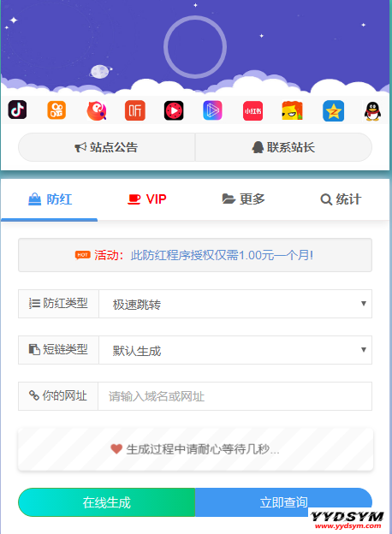Click the heart icon in waiting notice
392x534 pixels.
point(116,449)
